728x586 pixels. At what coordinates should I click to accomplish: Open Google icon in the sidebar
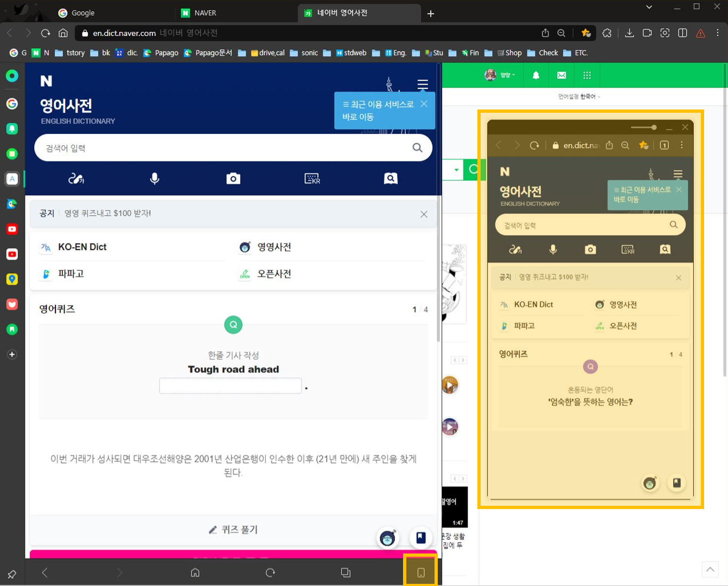coord(12,104)
